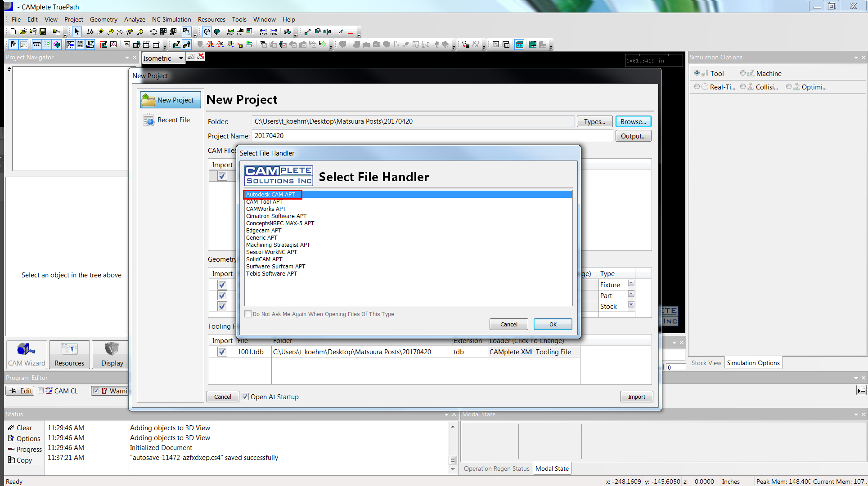The image size is (868, 486).
Task: Click the red dimension toolbar icon
Action: tap(351, 31)
